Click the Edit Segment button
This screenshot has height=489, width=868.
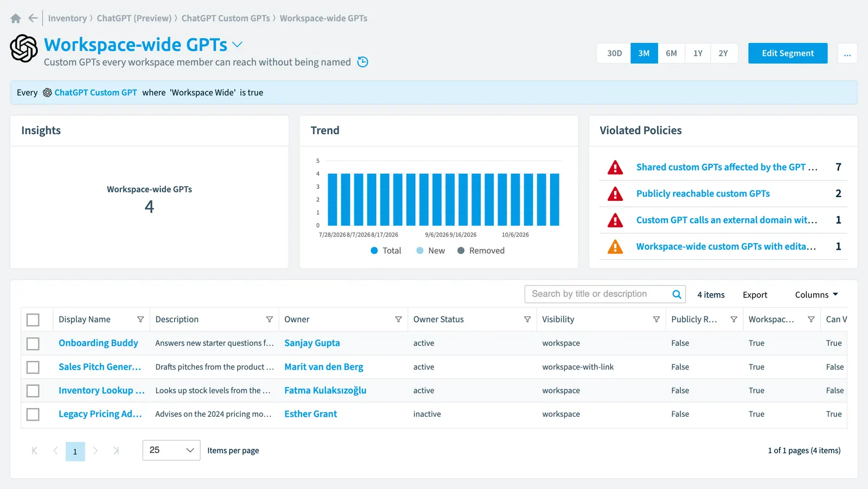tap(788, 53)
